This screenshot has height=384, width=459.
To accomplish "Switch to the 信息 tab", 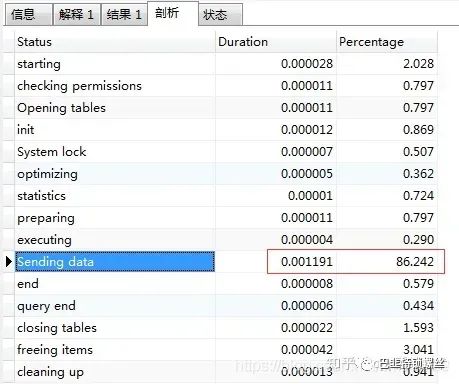I will point(28,15).
